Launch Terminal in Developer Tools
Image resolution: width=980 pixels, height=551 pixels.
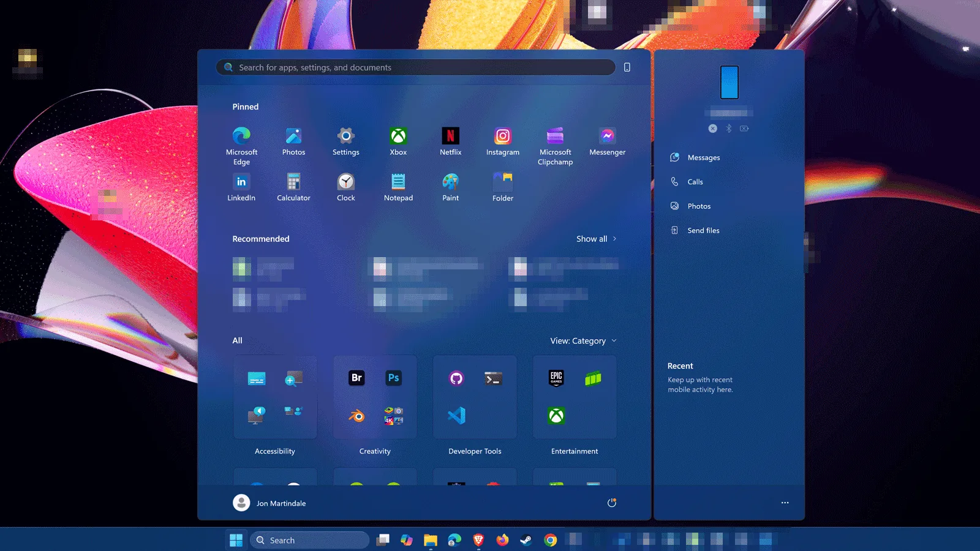coord(493,378)
